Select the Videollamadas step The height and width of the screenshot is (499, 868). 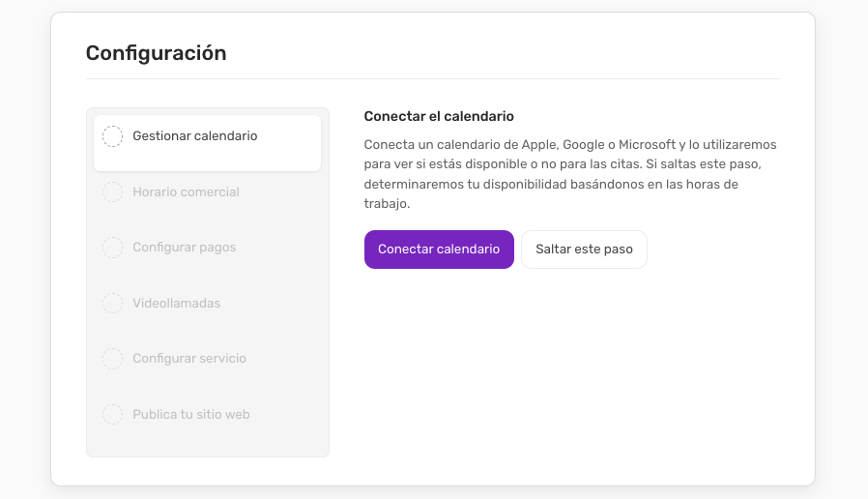(x=207, y=304)
